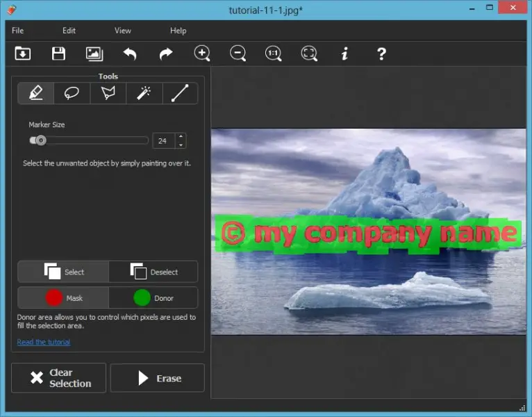
Task: Redo the previous action
Action: click(166, 54)
